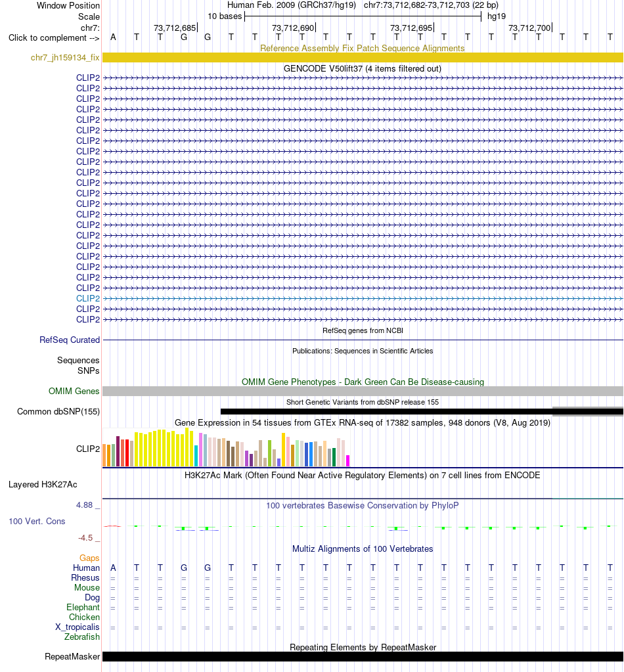This screenshot has height=672, width=624.
Task: Click the 73,712,690 position marker
Action: [293, 28]
